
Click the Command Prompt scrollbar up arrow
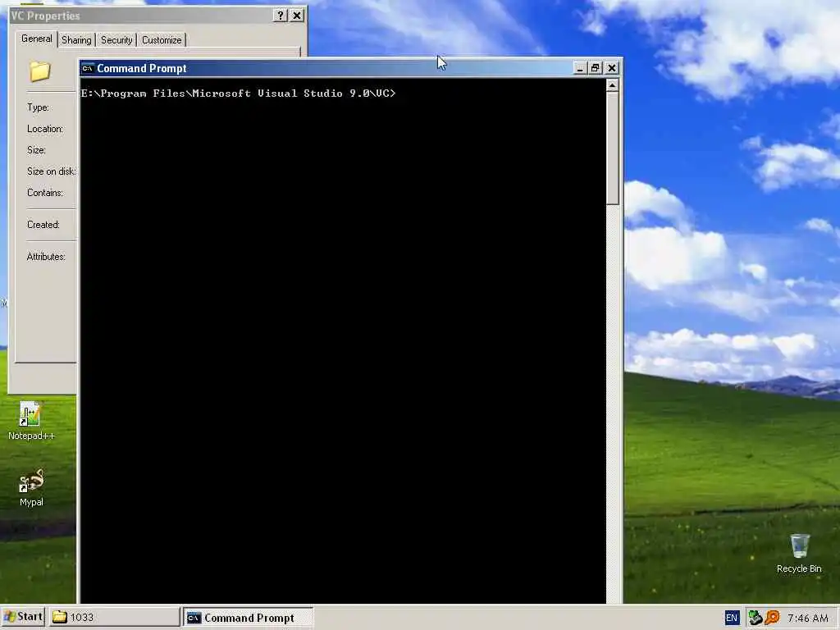tap(612, 85)
